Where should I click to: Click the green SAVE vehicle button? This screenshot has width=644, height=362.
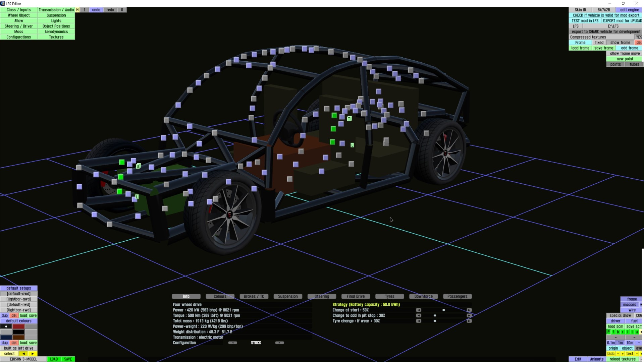(68, 359)
